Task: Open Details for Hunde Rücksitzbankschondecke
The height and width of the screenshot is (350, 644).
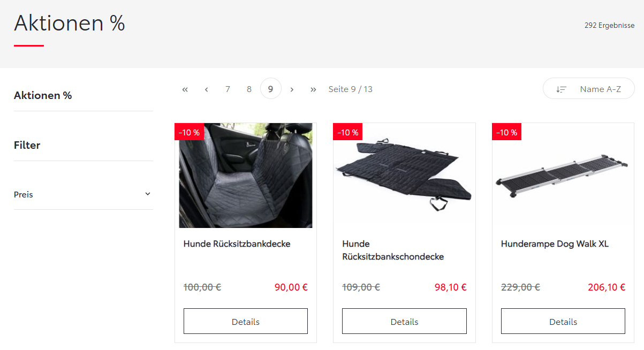Action: click(404, 321)
